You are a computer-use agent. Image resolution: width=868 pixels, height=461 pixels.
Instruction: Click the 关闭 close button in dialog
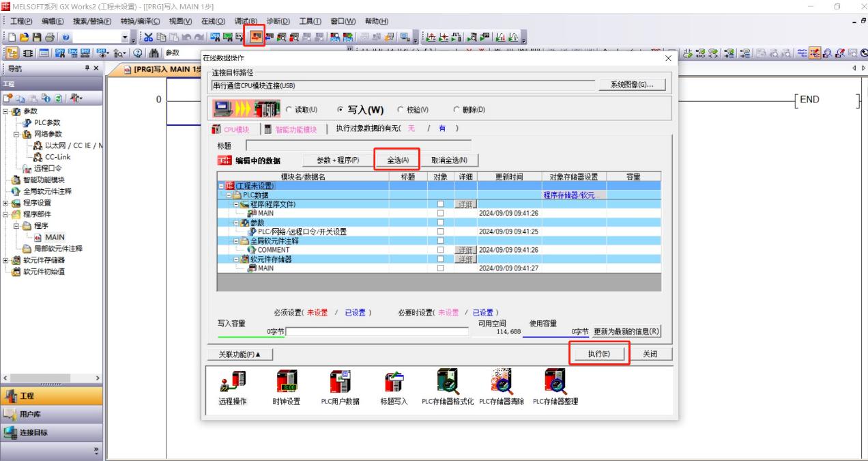650,354
